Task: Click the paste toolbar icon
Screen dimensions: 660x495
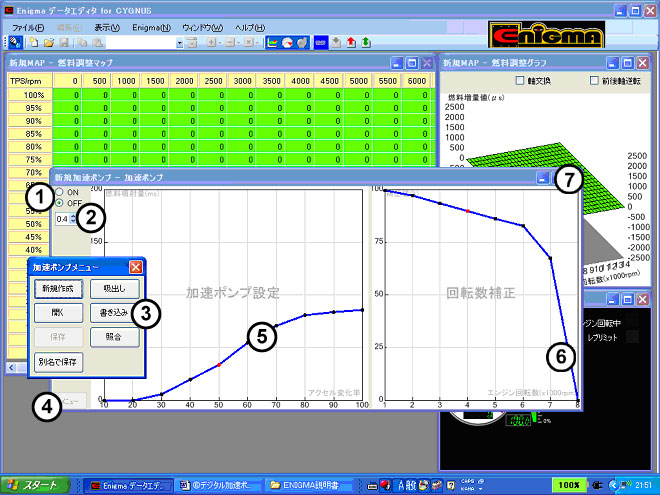Action: 97,43
